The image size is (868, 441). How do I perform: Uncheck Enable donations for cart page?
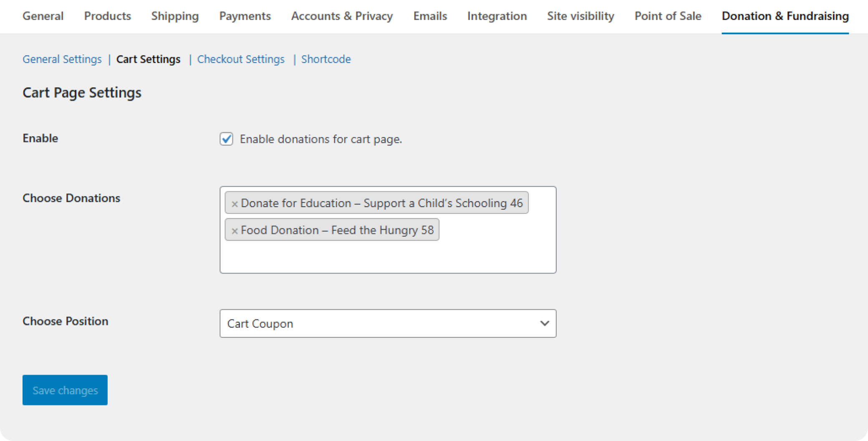[x=227, y=139]
